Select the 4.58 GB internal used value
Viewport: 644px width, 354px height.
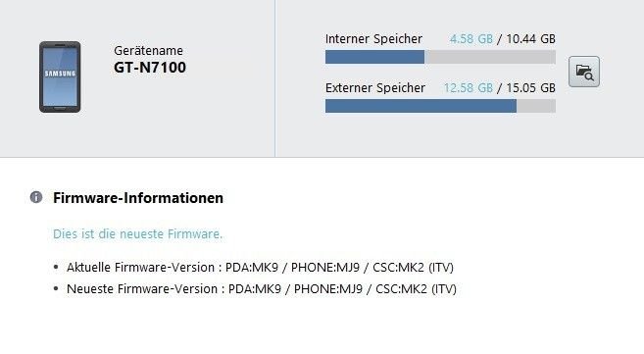(471, 39)
